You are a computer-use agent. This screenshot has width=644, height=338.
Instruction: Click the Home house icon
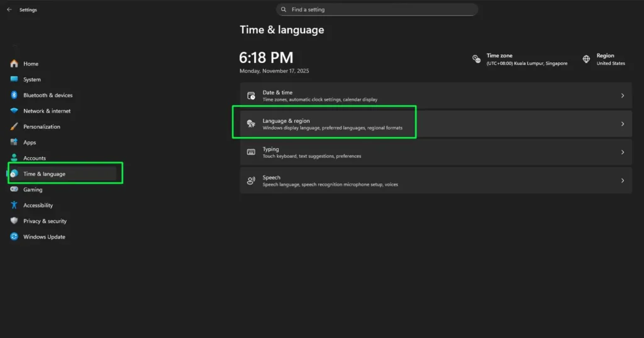(14, 64)
